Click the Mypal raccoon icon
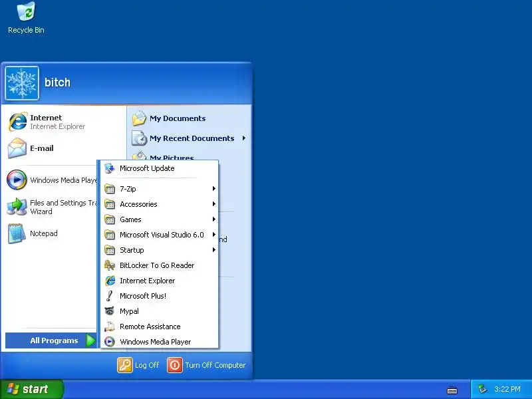This screenshot has height=399, width=532. coord(110,311)
